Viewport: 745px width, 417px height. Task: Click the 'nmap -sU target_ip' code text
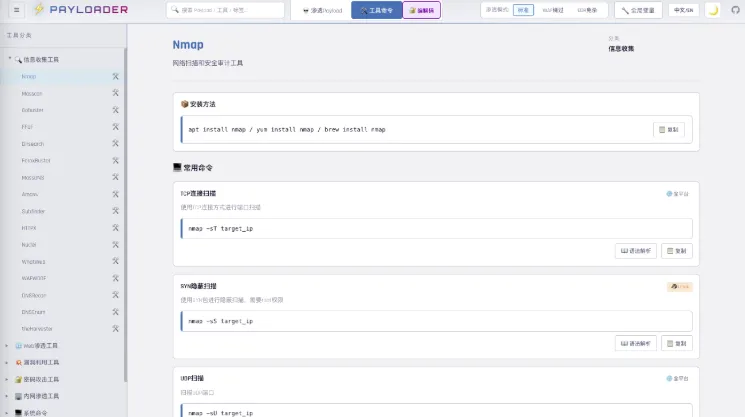coord(220,413)
